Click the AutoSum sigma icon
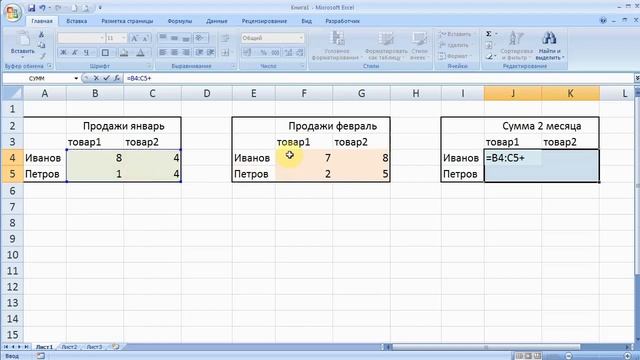The height and width of the screenshot is (360, 640). [x=489, y=34]
